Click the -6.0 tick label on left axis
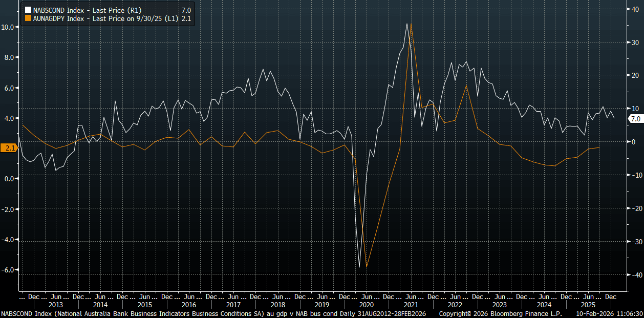 point(10,270)
